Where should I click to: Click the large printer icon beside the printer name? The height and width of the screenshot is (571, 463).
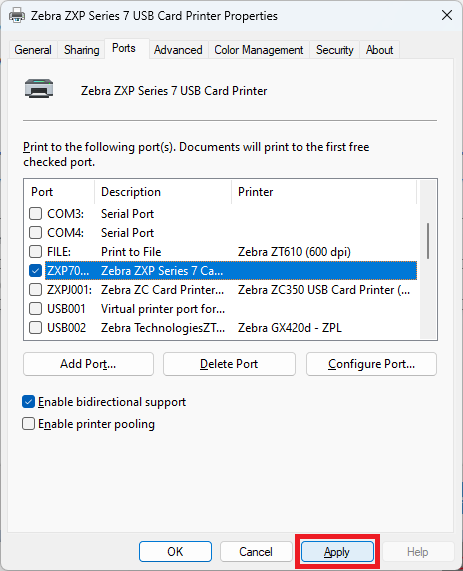tap(39, 88)
